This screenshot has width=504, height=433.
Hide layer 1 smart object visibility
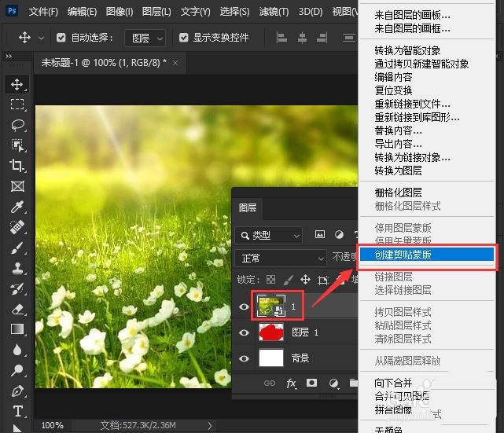click(x=244, y=306)
